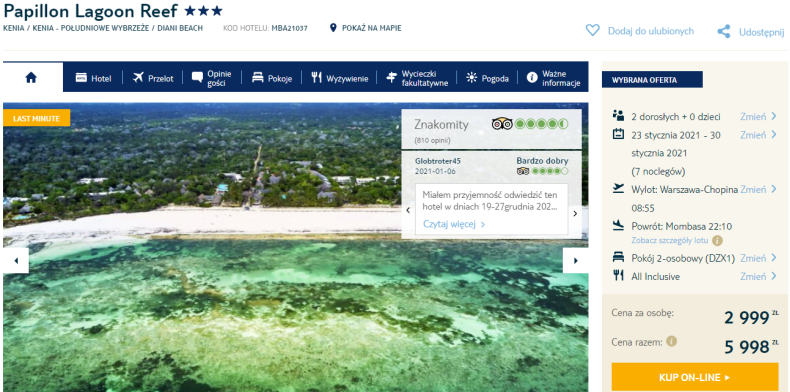Click info icon beside Cena razem

coord(671,342)
